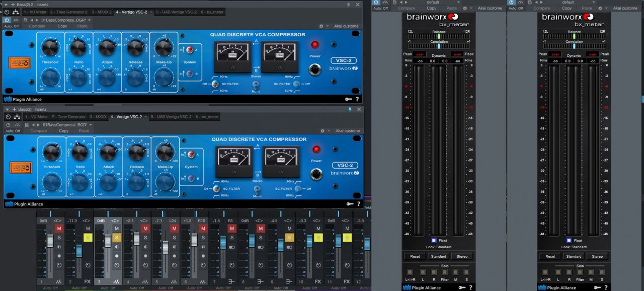The width and height of the screenshot is (644, 291).
Task: Click the routing icon in top Inserts window
Action: [x=16, y=12]
